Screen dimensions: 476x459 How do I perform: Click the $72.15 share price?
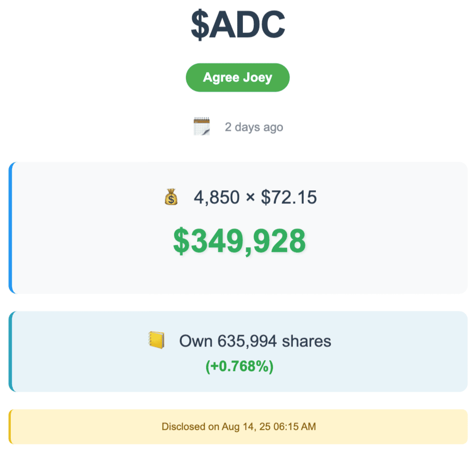click(x=289, y=197)
